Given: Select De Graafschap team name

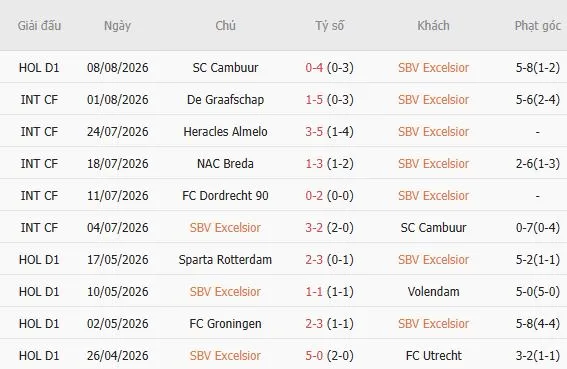Looking at the screenshot, I should click(225, 99).
